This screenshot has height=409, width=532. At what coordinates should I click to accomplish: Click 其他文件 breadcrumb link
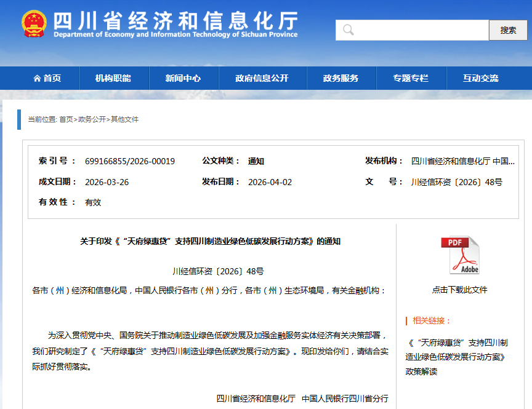(124, 119)
